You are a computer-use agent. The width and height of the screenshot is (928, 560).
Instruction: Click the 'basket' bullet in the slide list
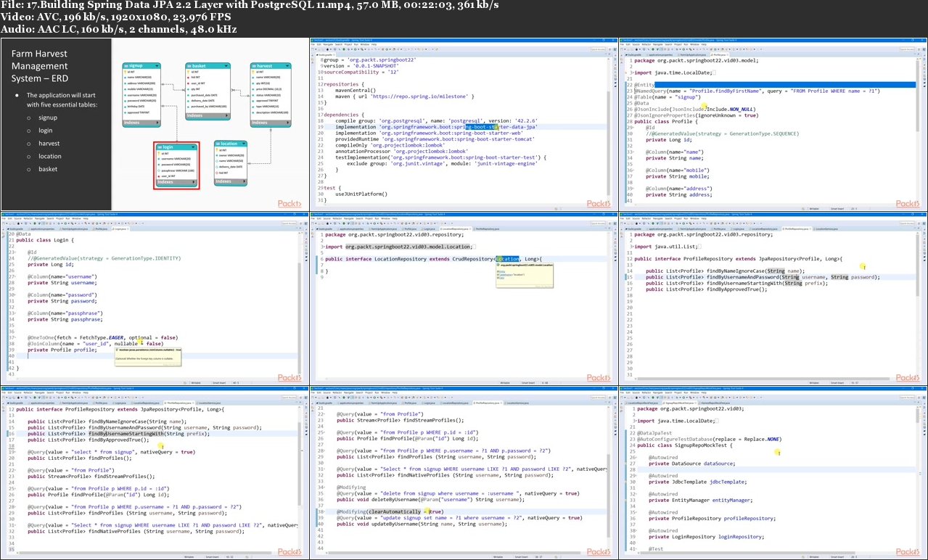coord(48,169)
